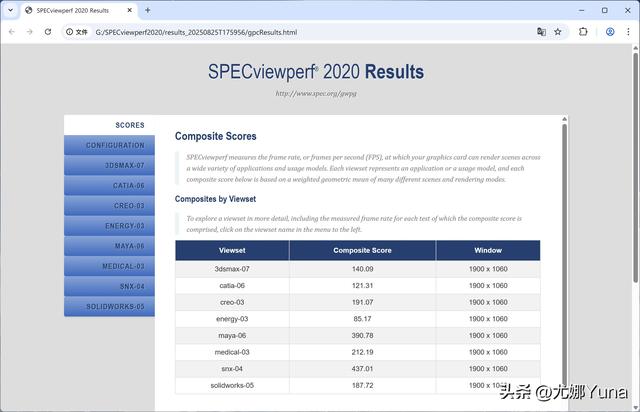Image resolution: width=640 pixels, height=412 pixels.
Task: Close the SPECviewperf 2020 Results tab
Action: point(130,10)
